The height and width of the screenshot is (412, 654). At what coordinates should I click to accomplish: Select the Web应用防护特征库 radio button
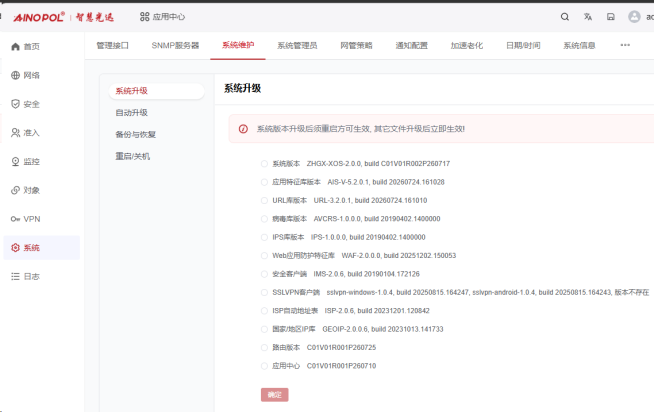(x=264, y=256)
